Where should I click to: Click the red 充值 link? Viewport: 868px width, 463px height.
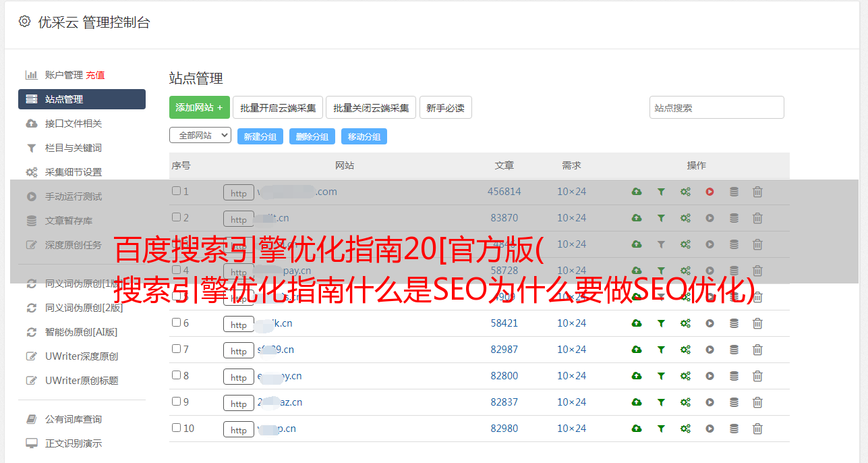[x=95, y=75]
